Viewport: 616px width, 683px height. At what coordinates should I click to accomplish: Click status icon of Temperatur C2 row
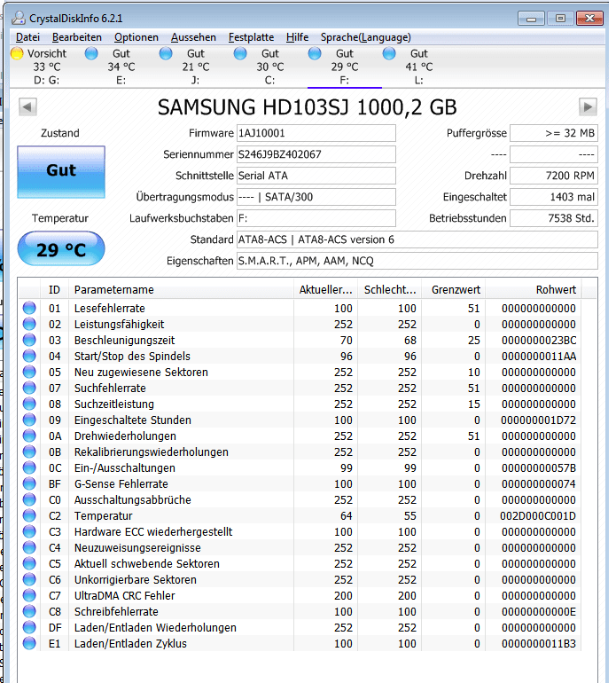click(29, 515)
